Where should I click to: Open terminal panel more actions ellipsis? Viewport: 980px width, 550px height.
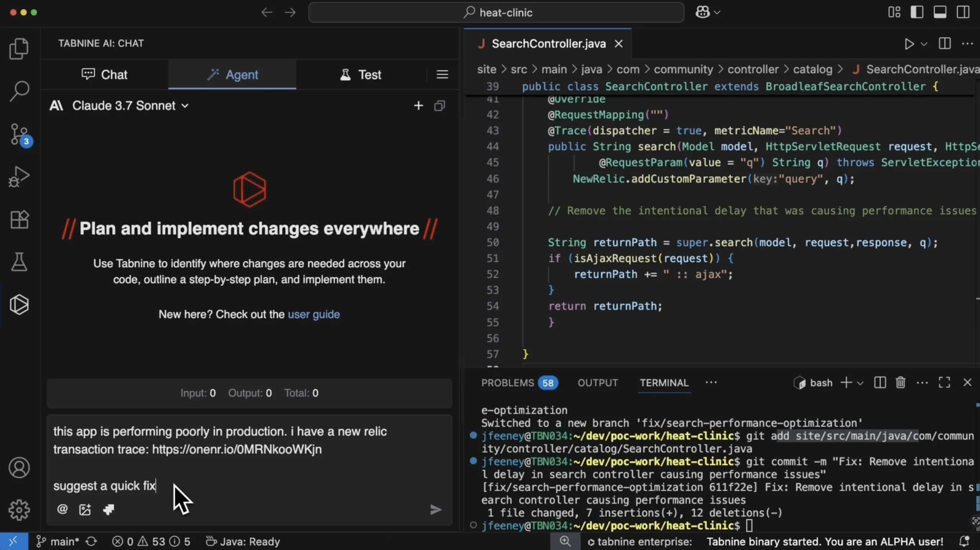922,382
